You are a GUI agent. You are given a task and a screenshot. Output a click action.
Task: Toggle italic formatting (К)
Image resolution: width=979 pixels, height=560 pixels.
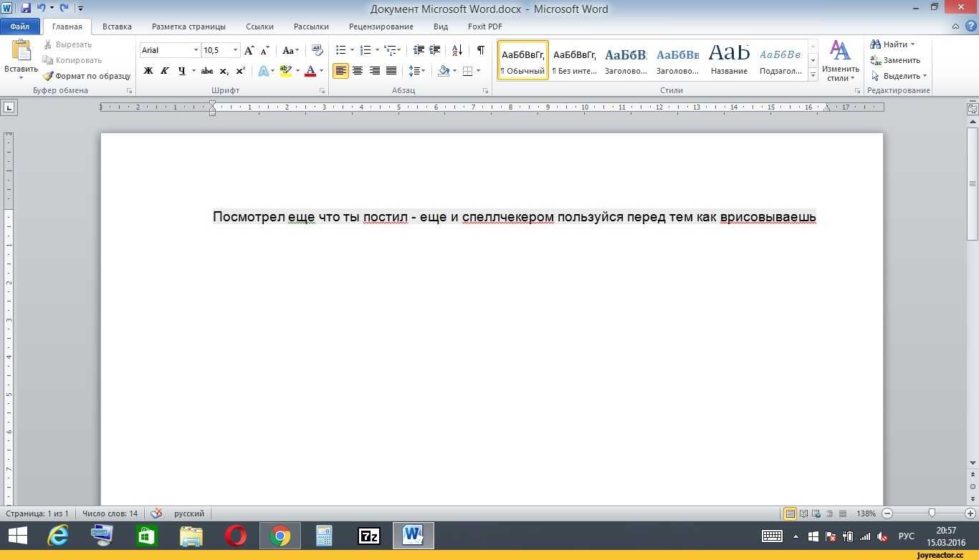(165, 71)
